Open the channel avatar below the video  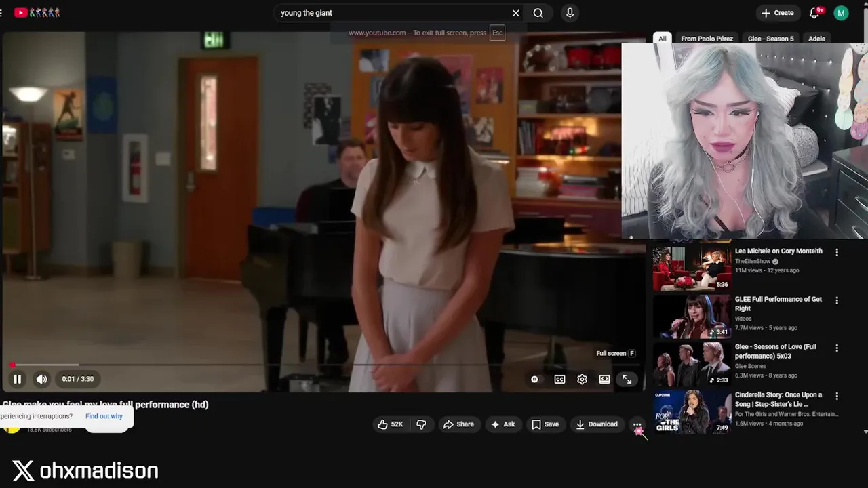pyautogui.click(x=12, y=428)
